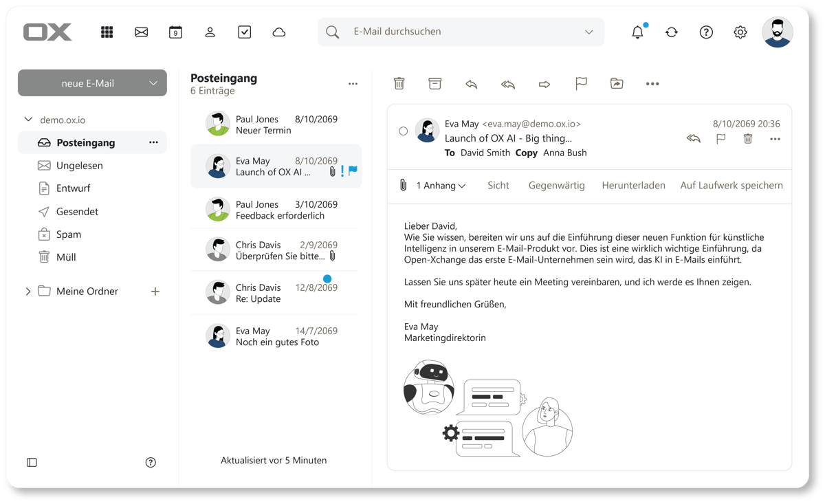This screenshot has height=504, width=825.
Task: Click copy recipient Anna Bush
Action: pos(565,153)
